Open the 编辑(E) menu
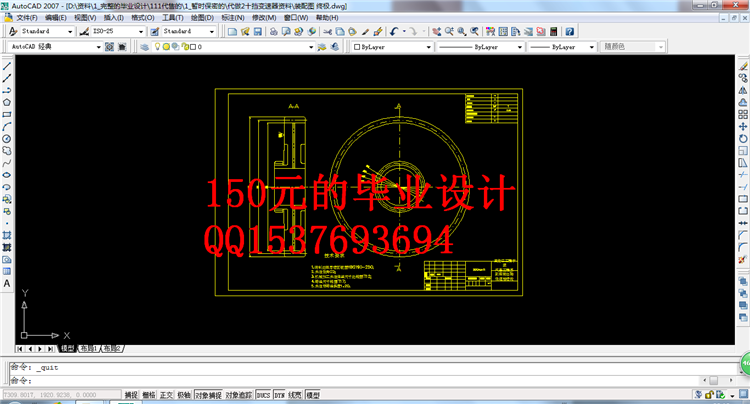This screenshot has height=404, width=750. pos(56,18)
